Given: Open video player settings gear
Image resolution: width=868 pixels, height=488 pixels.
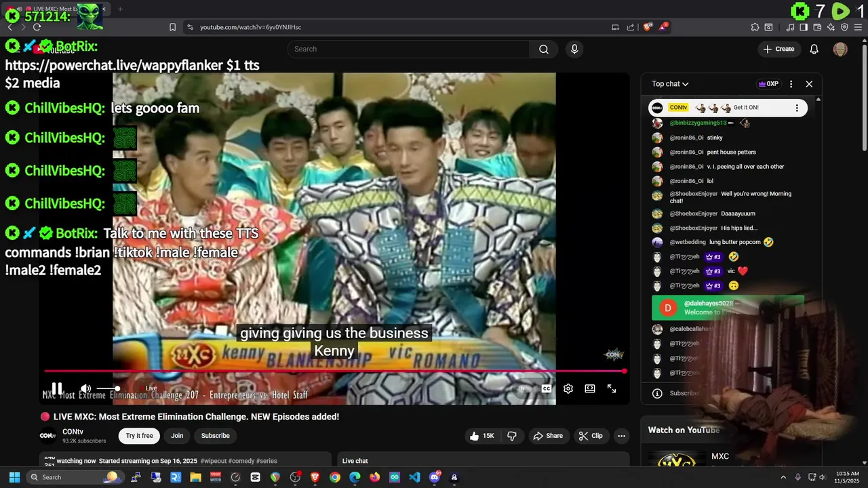Looking at the screenshot, I should coord(568,388).
